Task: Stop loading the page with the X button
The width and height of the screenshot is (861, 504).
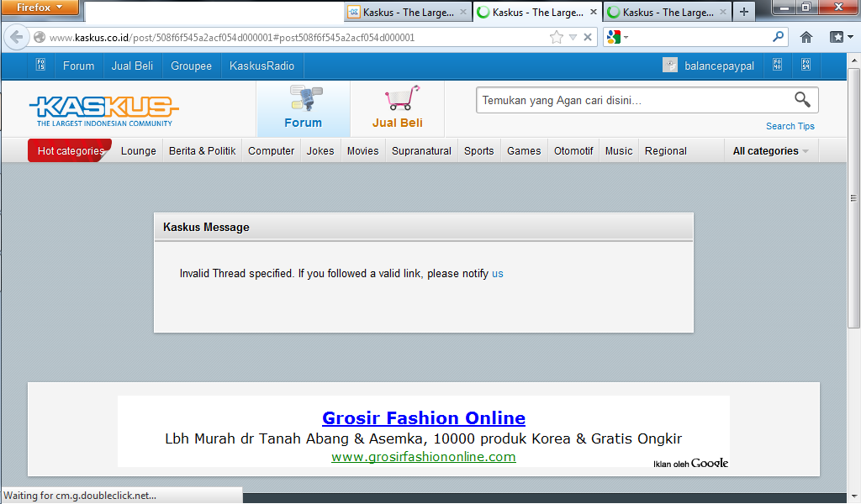Action: (588, 37)
